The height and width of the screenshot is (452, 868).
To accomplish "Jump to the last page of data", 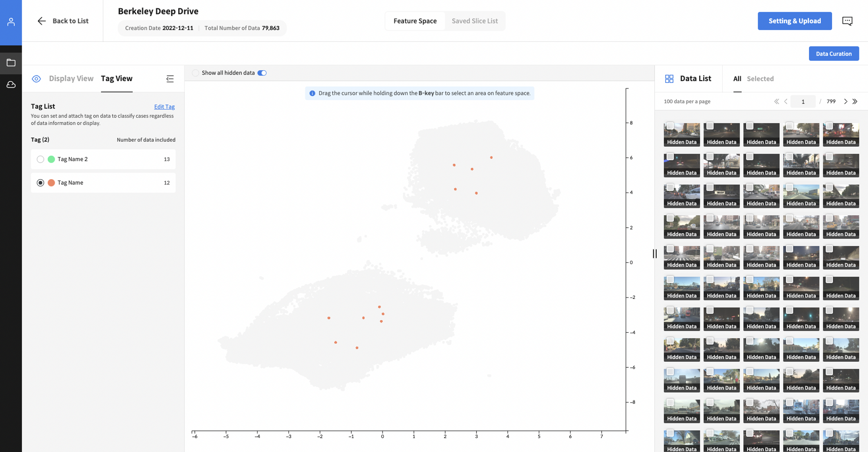I will [855, 102].
